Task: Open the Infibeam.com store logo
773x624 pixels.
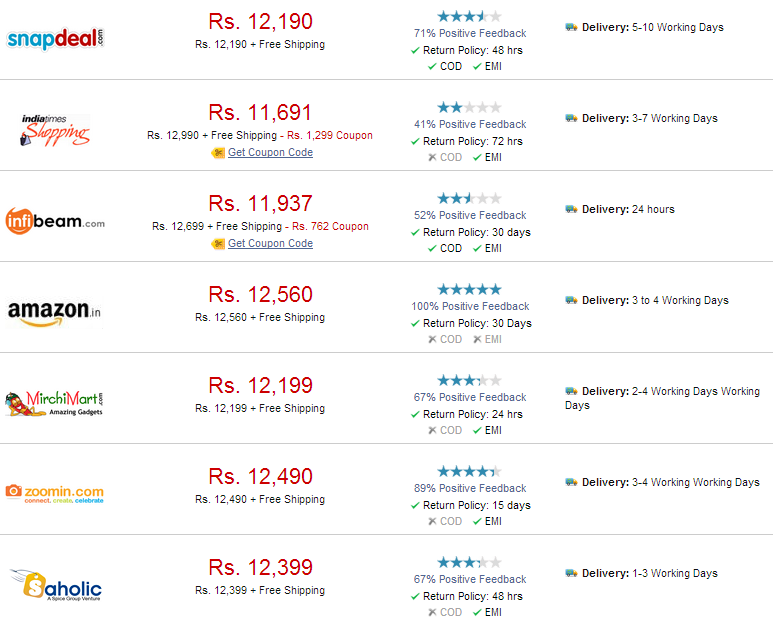Action: [x=55, y=221]
